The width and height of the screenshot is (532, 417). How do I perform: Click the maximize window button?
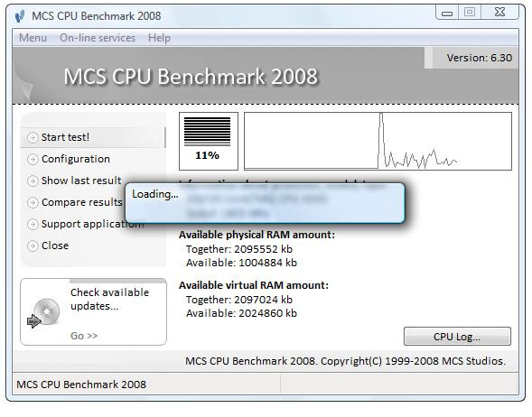(470, 13)
